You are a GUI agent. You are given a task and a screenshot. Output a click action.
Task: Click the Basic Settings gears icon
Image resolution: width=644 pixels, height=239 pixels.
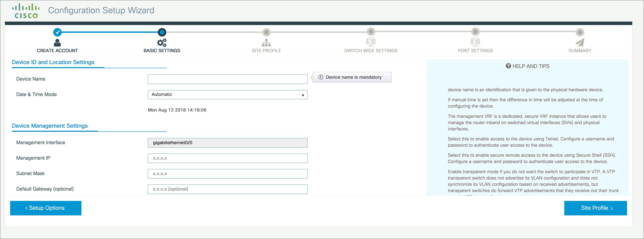point(162,43)
